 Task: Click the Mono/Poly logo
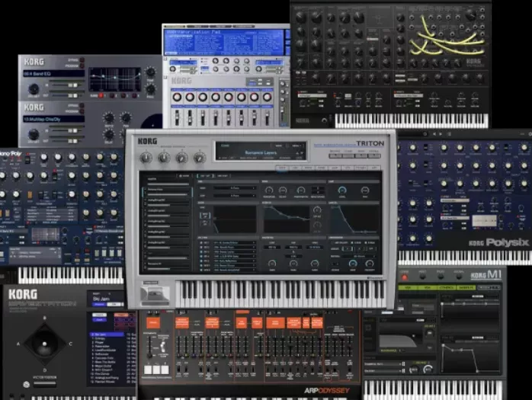[x=11, y=154]
